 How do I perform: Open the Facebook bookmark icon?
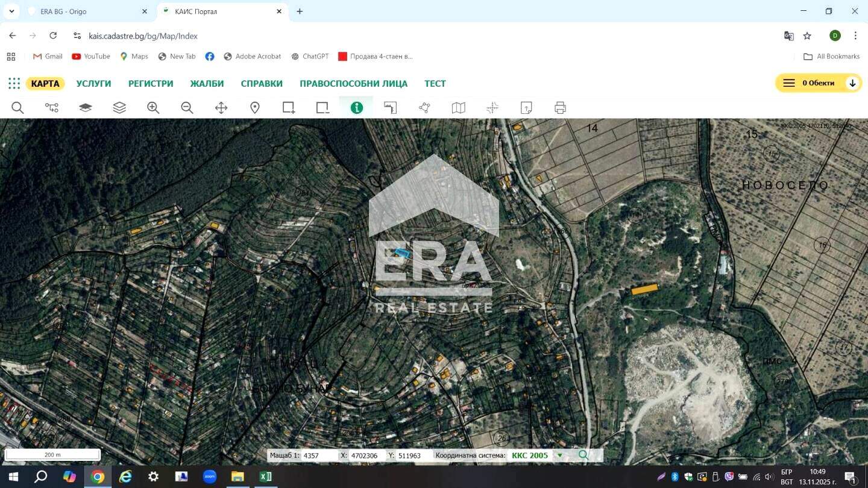210,57
